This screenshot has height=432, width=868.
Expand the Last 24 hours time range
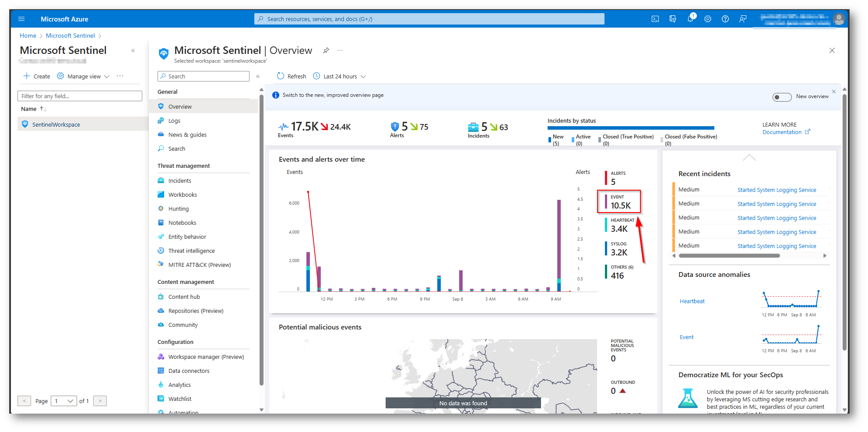point(340,76)
